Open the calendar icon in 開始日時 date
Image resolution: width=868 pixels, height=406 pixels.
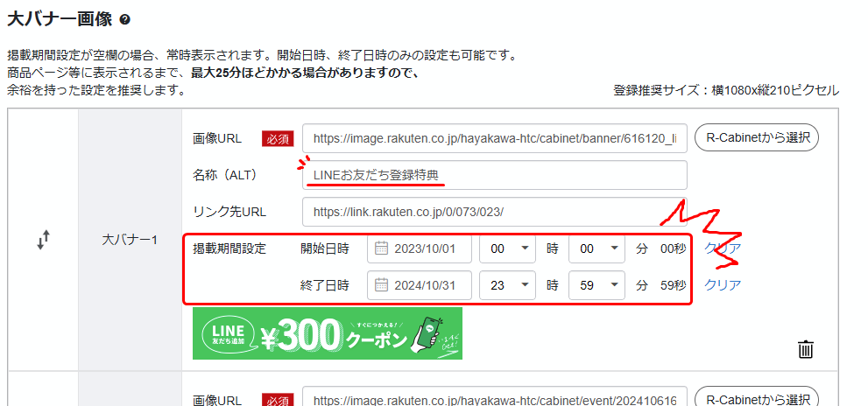[x=381, y=248]
